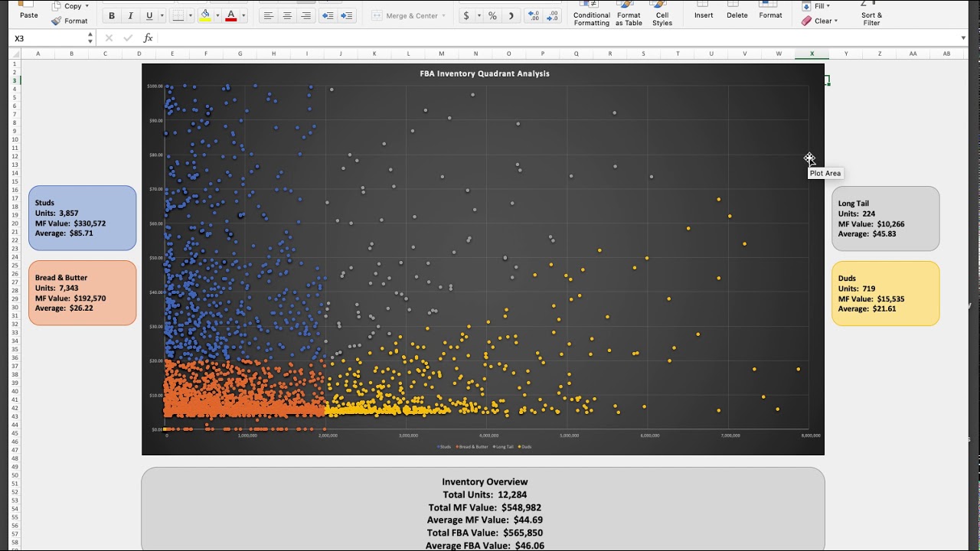
Task: Click the Inventory Overview heading text
Action: (485, 481)
